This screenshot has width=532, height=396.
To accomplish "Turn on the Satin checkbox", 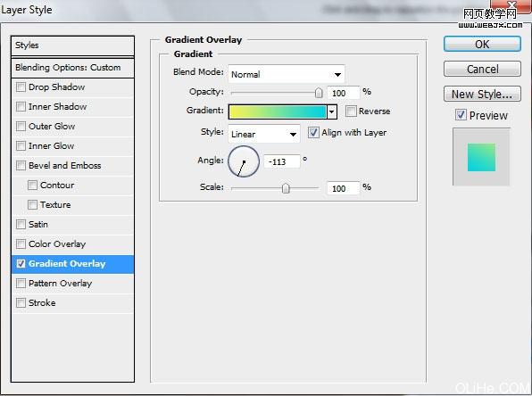I will coord(21,225).
